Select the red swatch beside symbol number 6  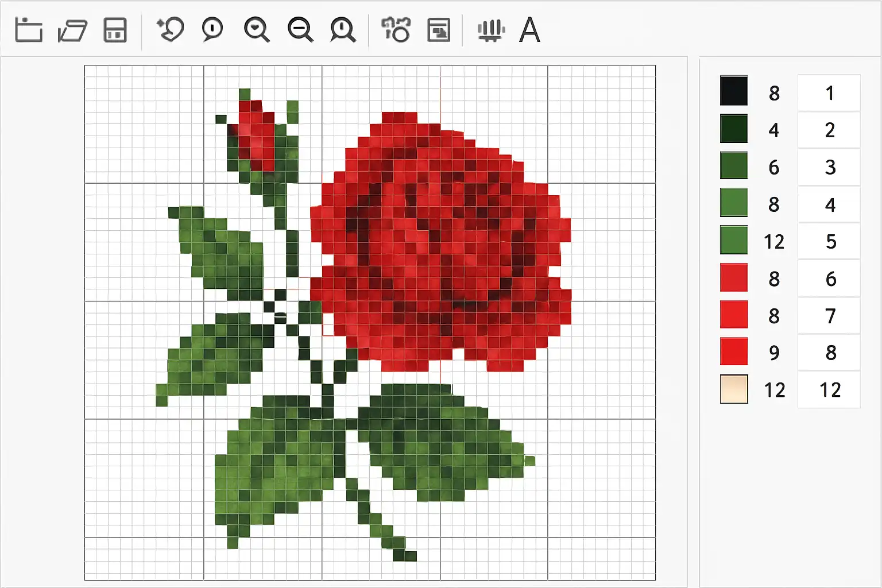point(734,277)
